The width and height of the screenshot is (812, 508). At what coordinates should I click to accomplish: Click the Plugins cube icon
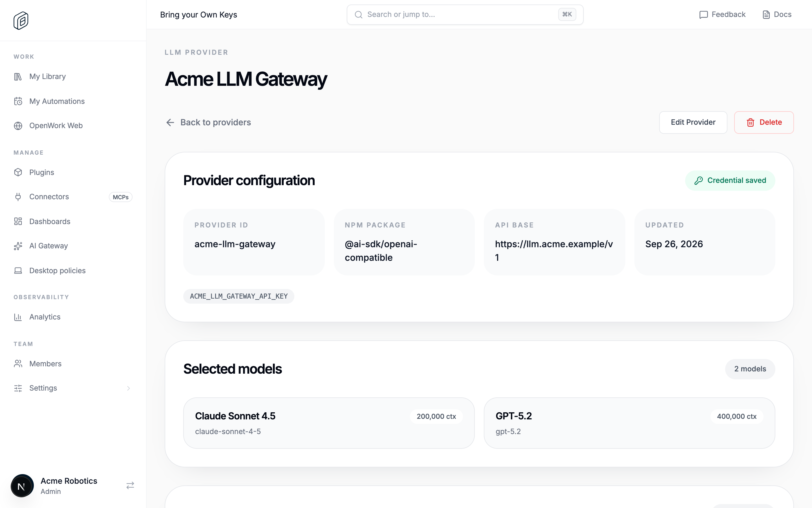tap(18, 172)
